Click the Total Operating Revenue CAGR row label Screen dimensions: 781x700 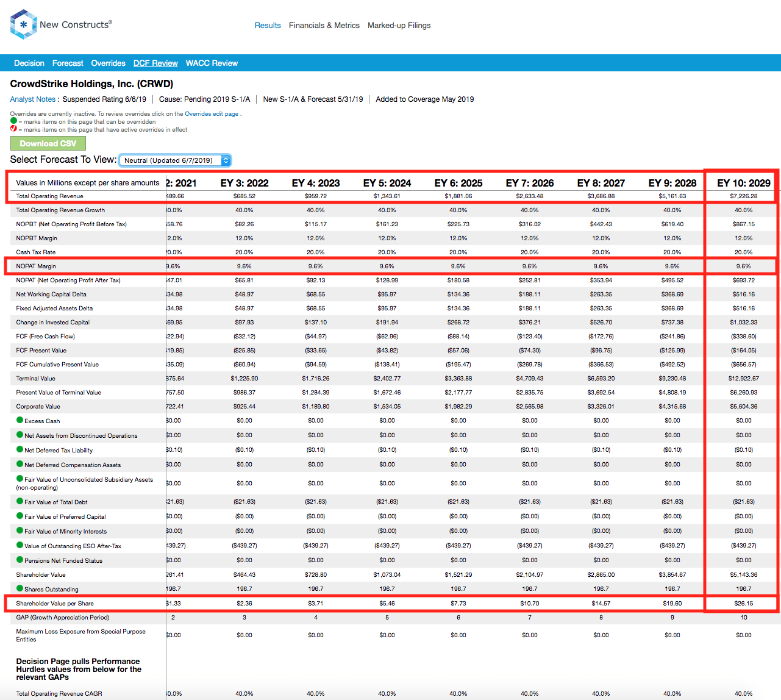tap(59, 694)
